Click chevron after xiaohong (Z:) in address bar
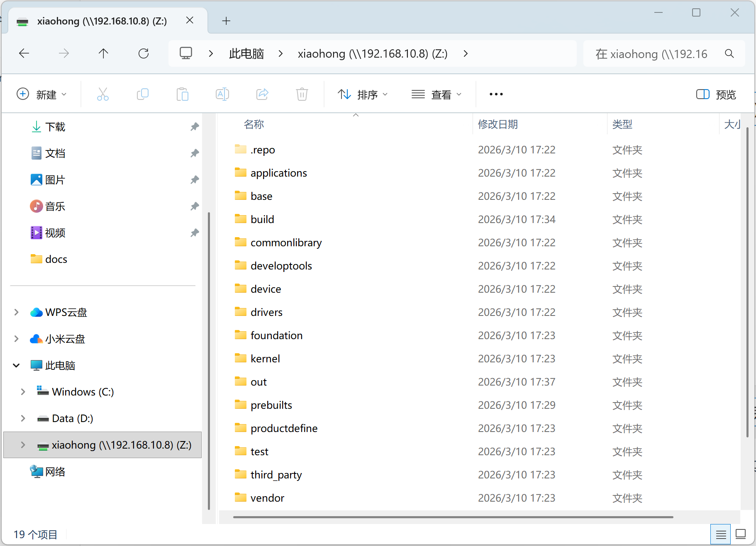Image resolution: width=756 pixels, height=546 pixels. pyautogui.click(x=466, y=53)
